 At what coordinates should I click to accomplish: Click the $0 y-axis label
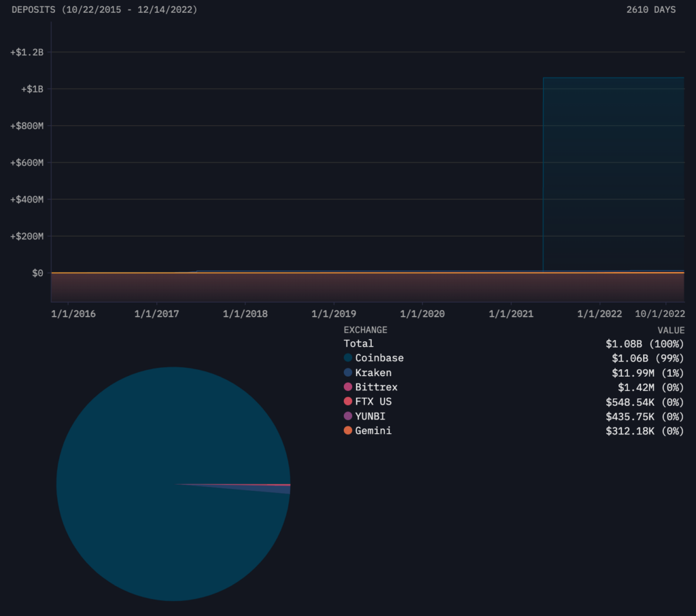pyautogui.click(x=38, y=273)
